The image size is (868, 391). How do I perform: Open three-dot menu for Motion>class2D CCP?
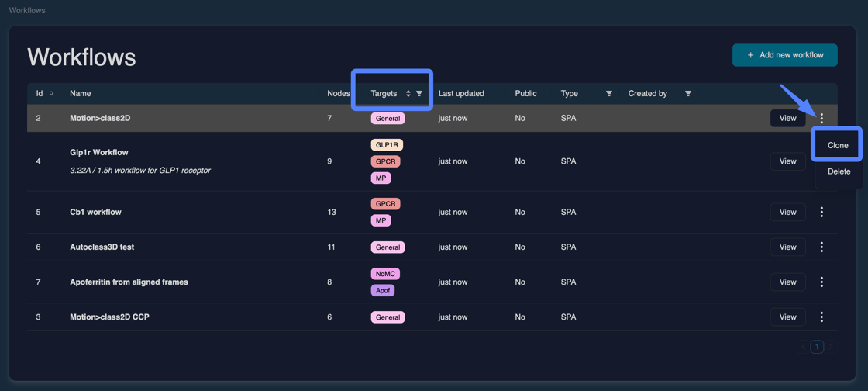click(x=821, y=317)
